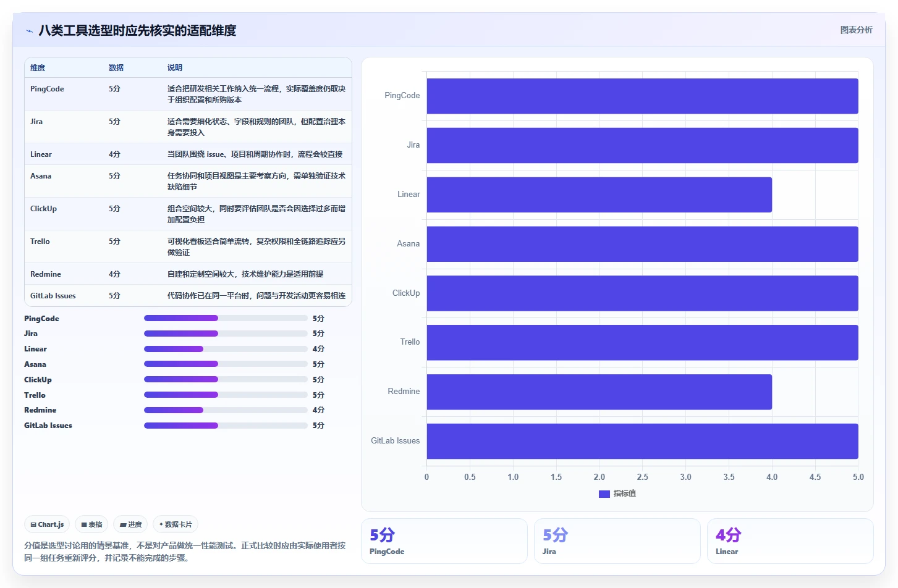Click the Asana chart bar

[x=642, y=244]
